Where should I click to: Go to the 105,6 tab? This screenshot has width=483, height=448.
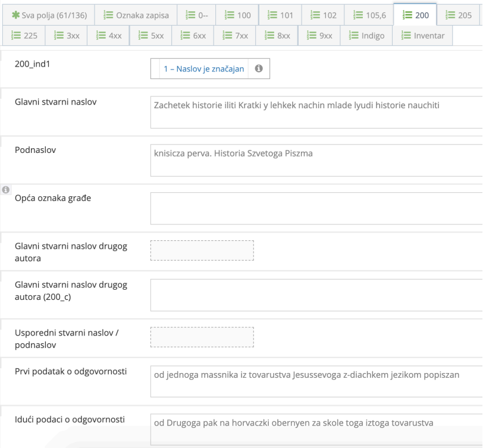(371, 15)
